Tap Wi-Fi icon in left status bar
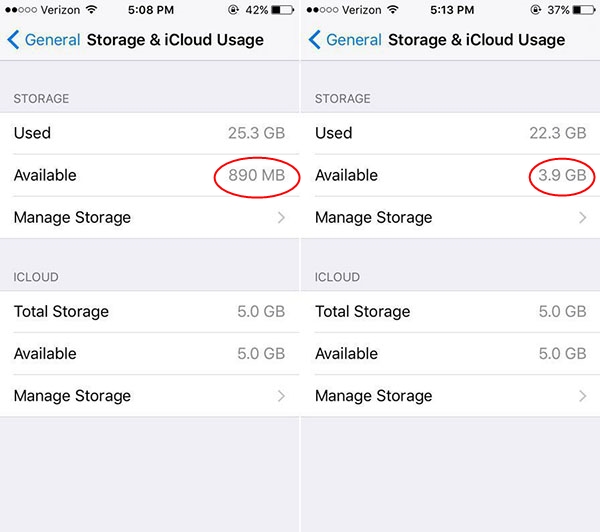Image resolution: width=600 pixels, height=532 pixels. (91, 10)
